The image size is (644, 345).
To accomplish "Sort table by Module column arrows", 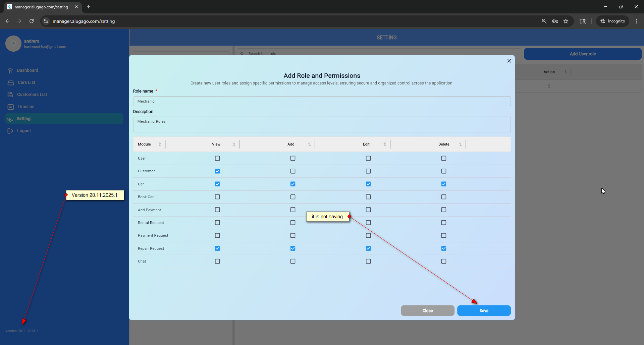I will coord(160,145).
